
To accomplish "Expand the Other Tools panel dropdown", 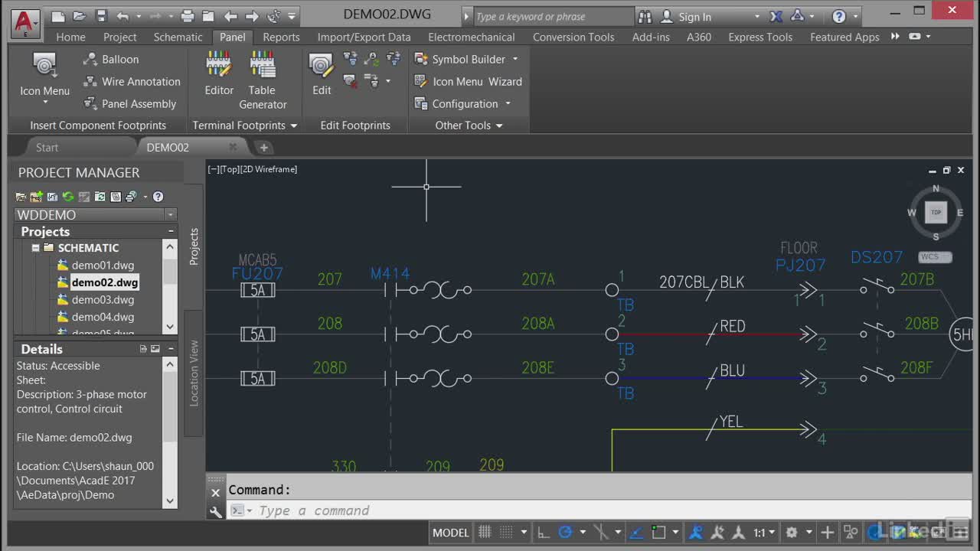I will click(x=499, y=126).
